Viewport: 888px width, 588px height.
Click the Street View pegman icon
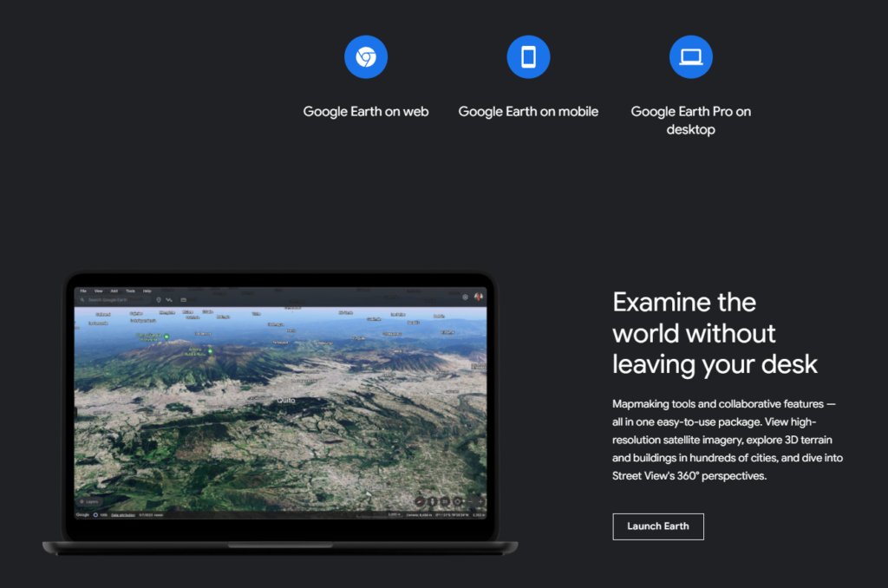point(432,500)
